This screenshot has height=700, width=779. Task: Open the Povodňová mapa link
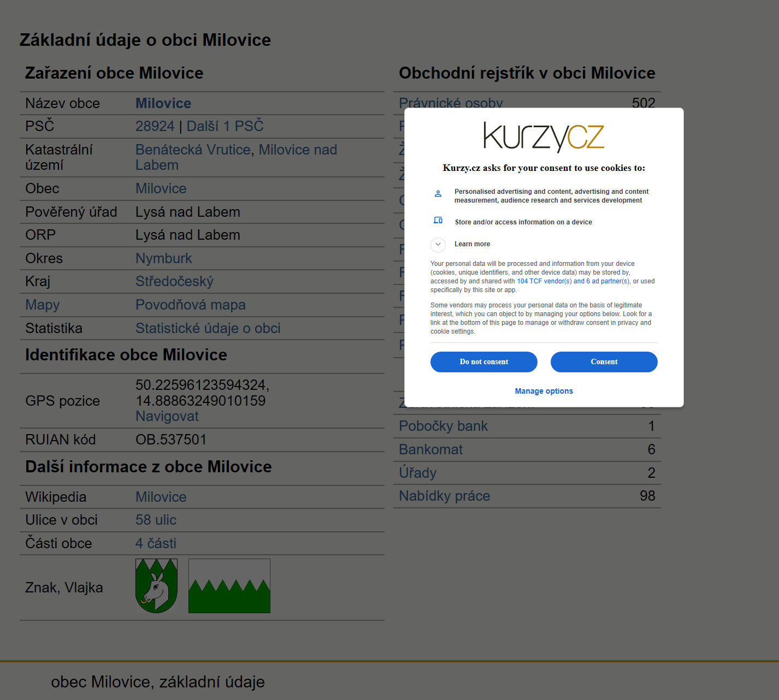coord(191,305)
